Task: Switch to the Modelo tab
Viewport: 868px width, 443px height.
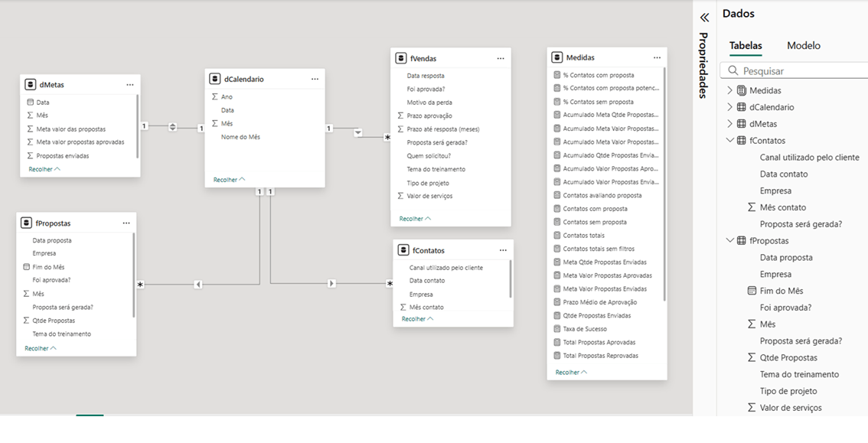Action: click(803, 46)
